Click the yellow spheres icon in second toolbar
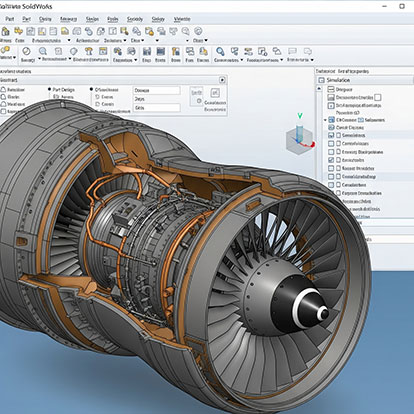Viewport: 414px width, 414px height. (6, 50)
